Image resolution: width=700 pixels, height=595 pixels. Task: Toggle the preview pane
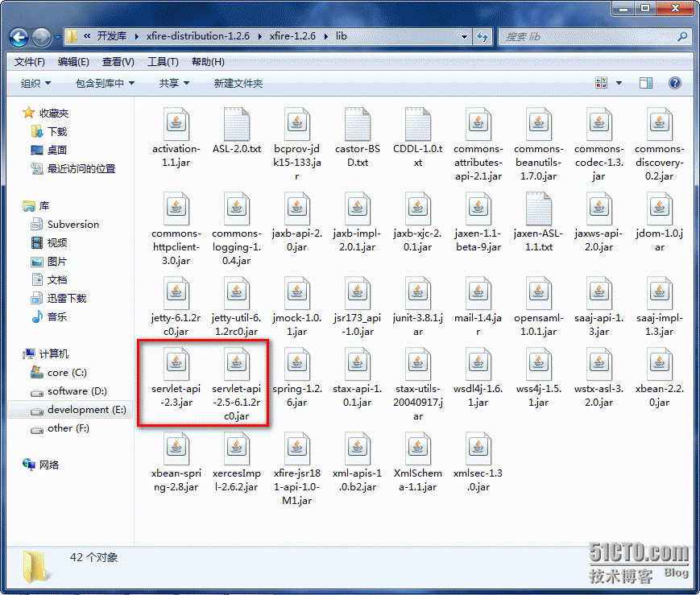coord(645,83)
